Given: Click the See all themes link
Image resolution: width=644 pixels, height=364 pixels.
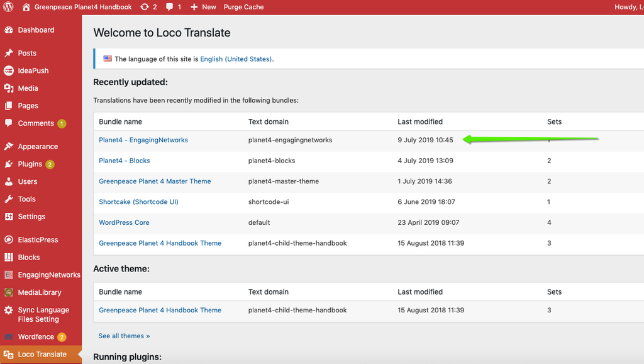Looking at the screenshot, I should point(124,336).
